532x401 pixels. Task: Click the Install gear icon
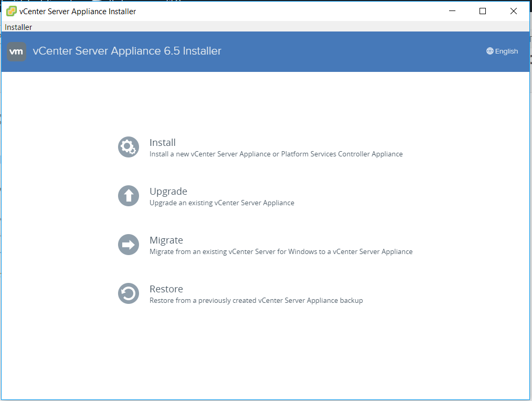128,147
